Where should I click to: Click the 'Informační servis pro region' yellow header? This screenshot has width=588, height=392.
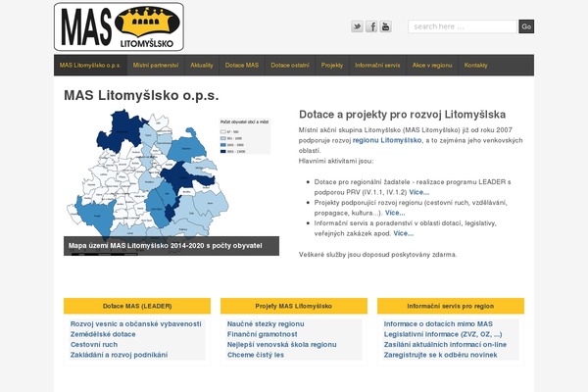coord(451,306)
